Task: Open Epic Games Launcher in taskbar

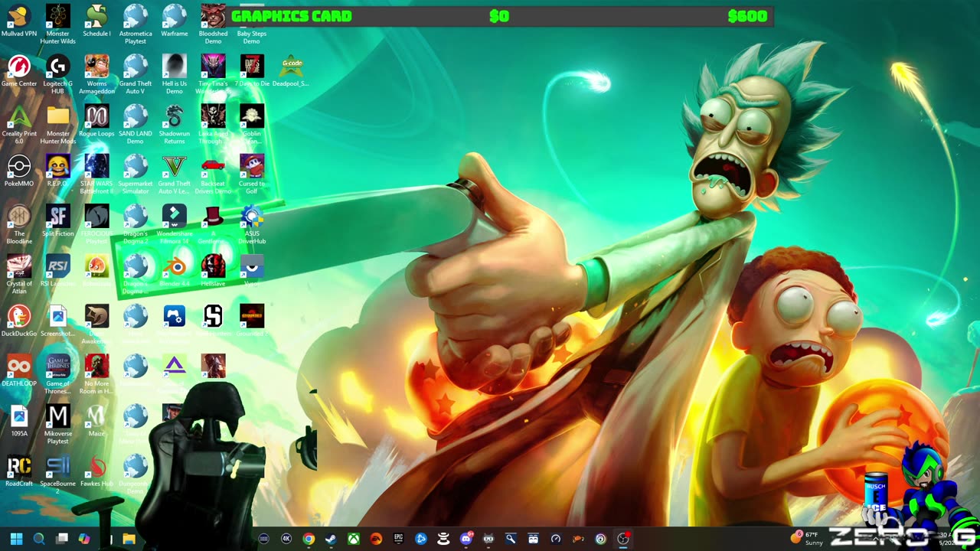Action: [x=398, y=539]
